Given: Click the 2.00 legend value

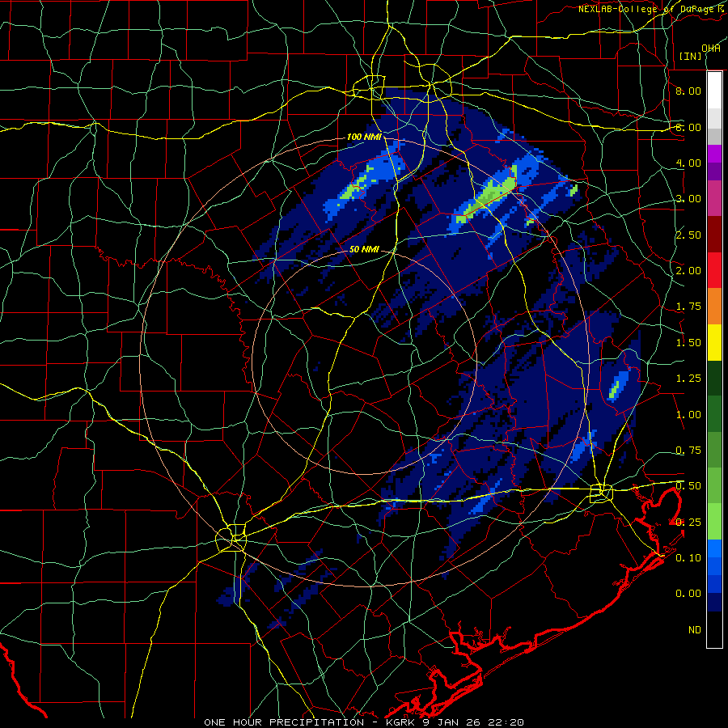Looking at the screenshot, I should coord(688,271).
